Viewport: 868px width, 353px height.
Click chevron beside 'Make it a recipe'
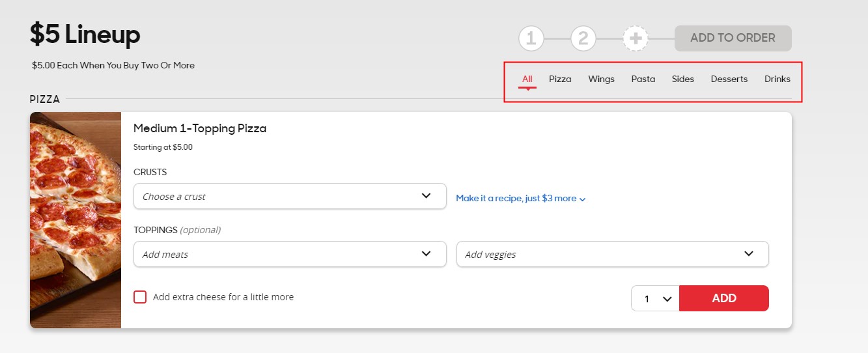583,199
